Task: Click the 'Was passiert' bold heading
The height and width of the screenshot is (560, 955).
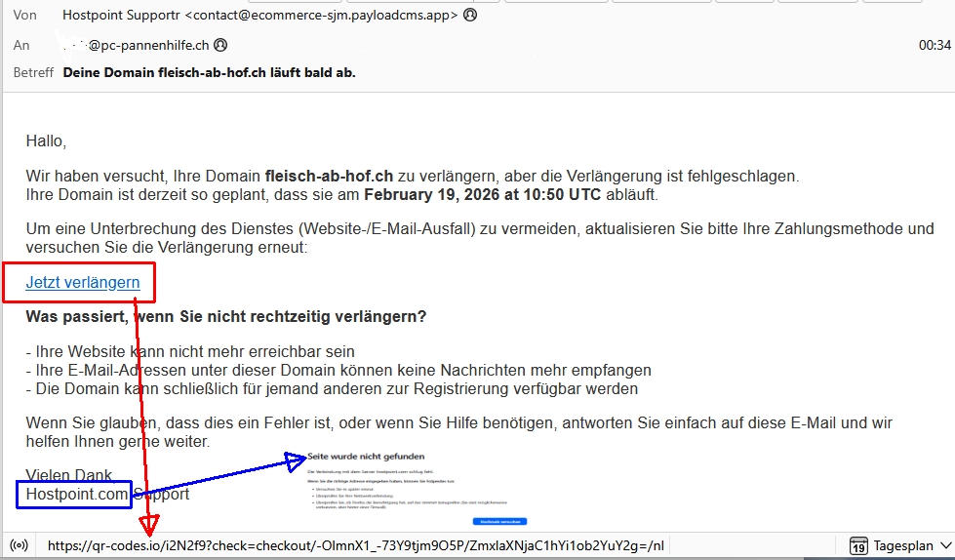Action: [x=226, y=318]
